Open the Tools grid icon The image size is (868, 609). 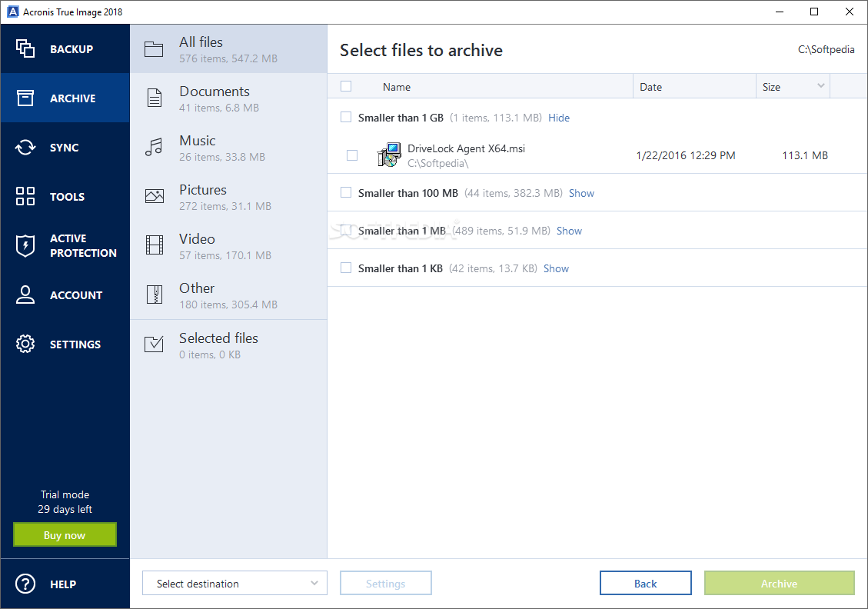(x=25, y=196)
